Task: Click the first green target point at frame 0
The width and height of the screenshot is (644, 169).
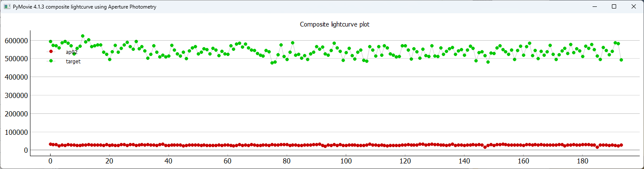Action: pos(51,42)
